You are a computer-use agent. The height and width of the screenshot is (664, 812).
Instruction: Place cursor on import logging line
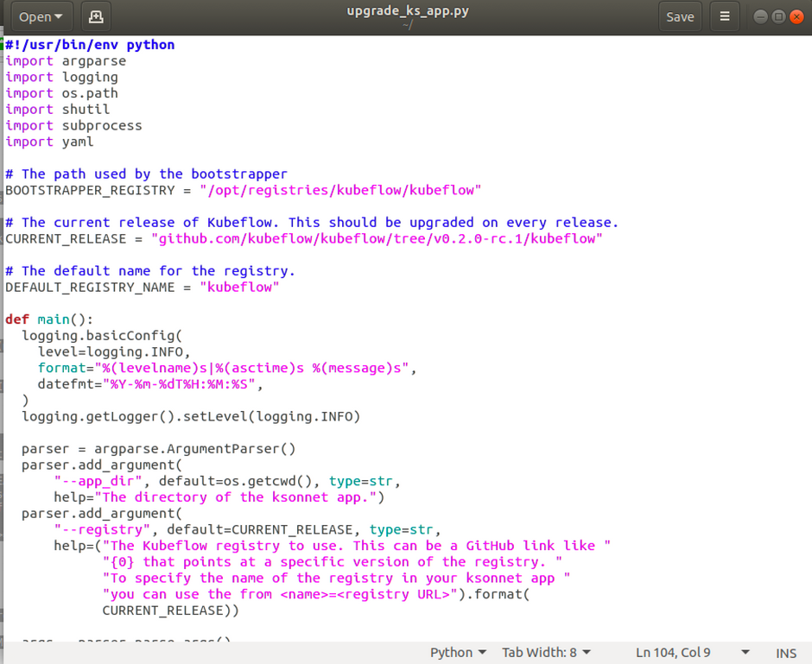point(61,77)
